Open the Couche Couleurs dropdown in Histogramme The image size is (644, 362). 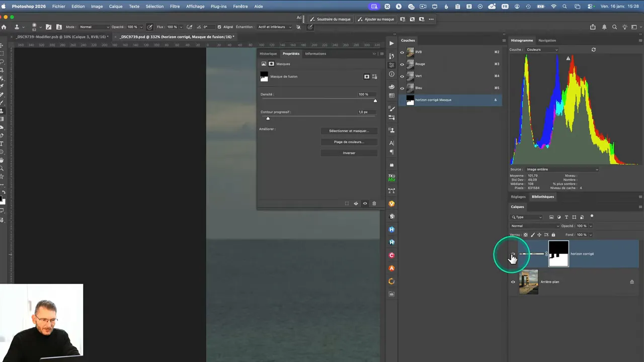[x=541, y=49]
